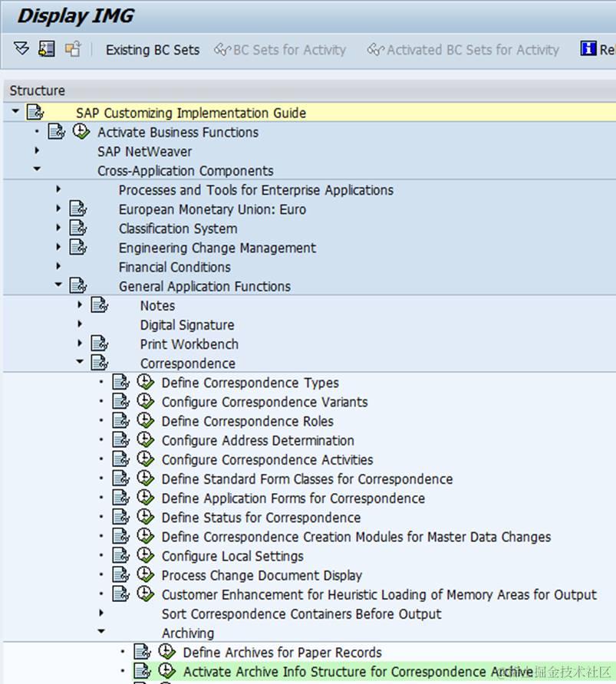Select the Digital Signature tree label
This screenshot has height=684, width=616.
(x=187, y=324)
